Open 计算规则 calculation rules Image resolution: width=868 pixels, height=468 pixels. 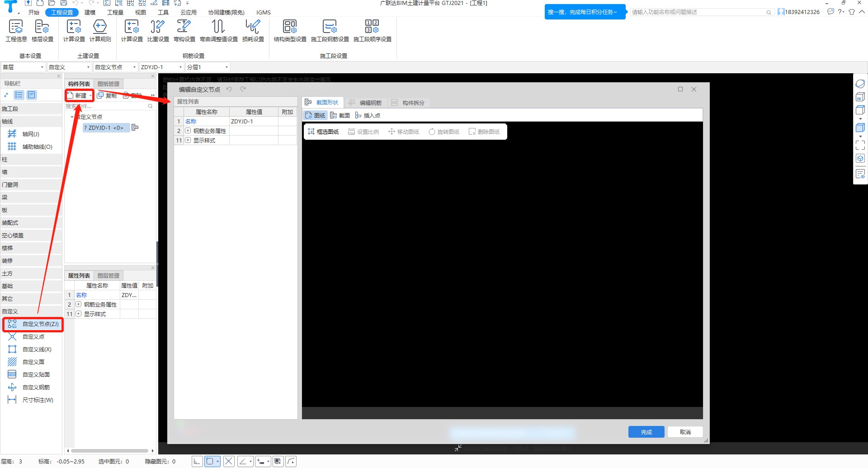100,31
